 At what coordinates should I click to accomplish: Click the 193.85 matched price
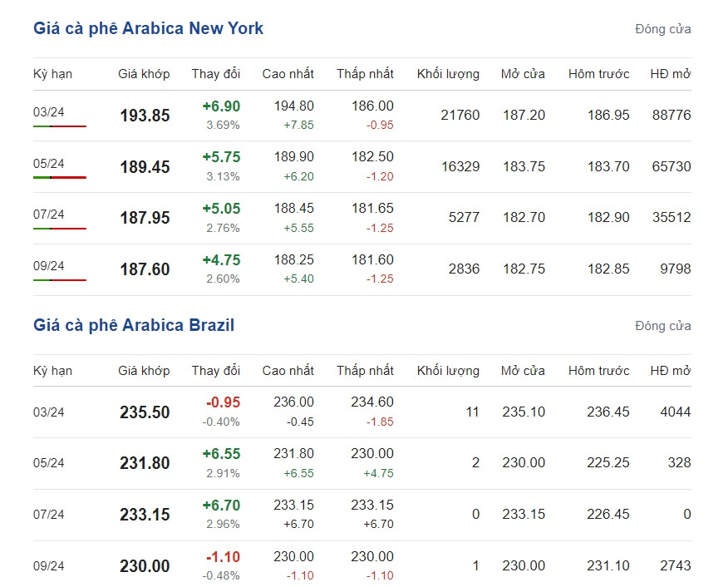pyautogui.click(x=145, y=116)
